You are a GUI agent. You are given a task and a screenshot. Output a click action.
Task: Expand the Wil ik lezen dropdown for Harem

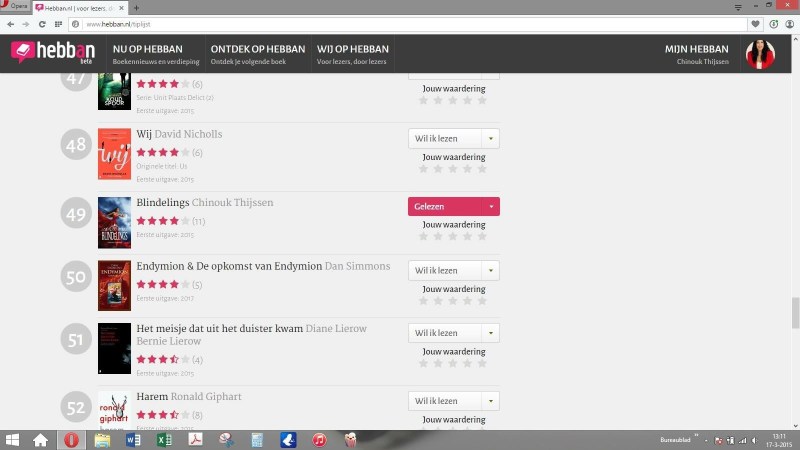point(490,401)
